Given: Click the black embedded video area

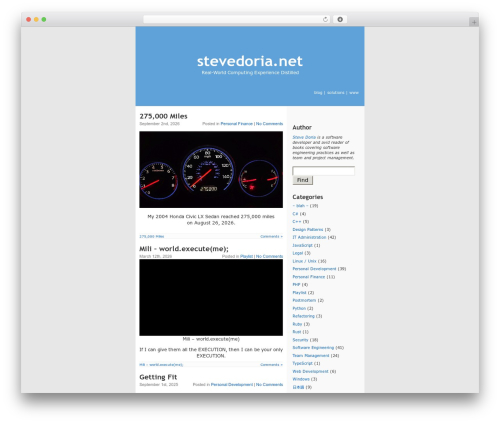Looking at the screenshot, I should click(211, 297).
